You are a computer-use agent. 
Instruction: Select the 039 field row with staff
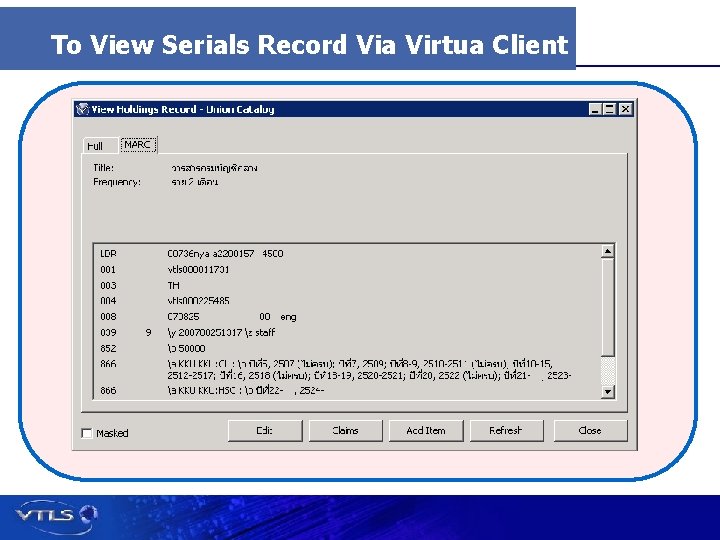[x=347, y=332]
